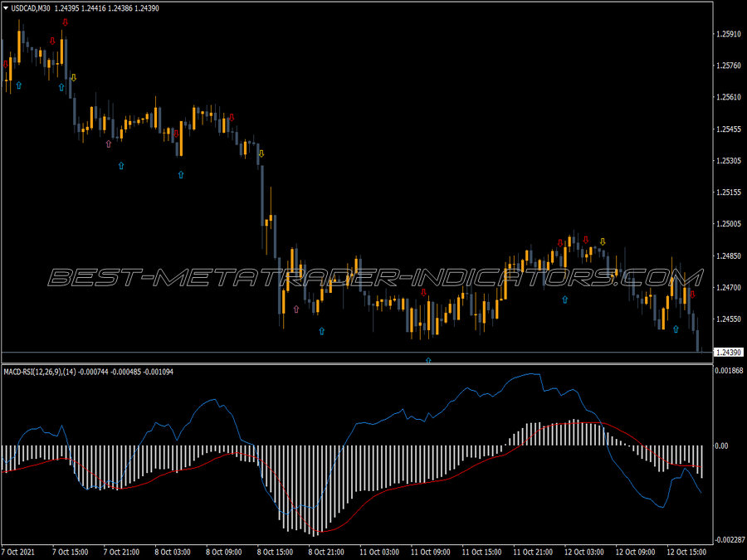747x560 pixels.
Task: Select the USDCAD,M30 chart title text
Action: 31,8
